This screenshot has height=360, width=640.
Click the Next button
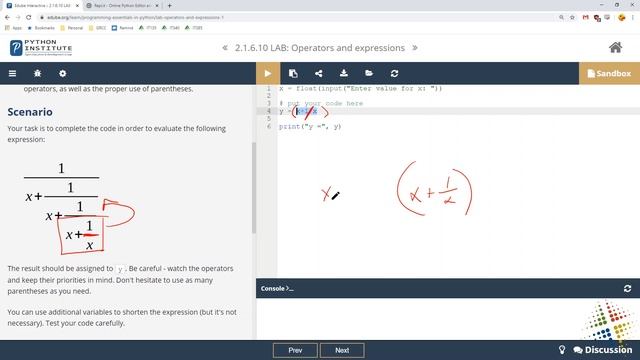click(342, 350)
